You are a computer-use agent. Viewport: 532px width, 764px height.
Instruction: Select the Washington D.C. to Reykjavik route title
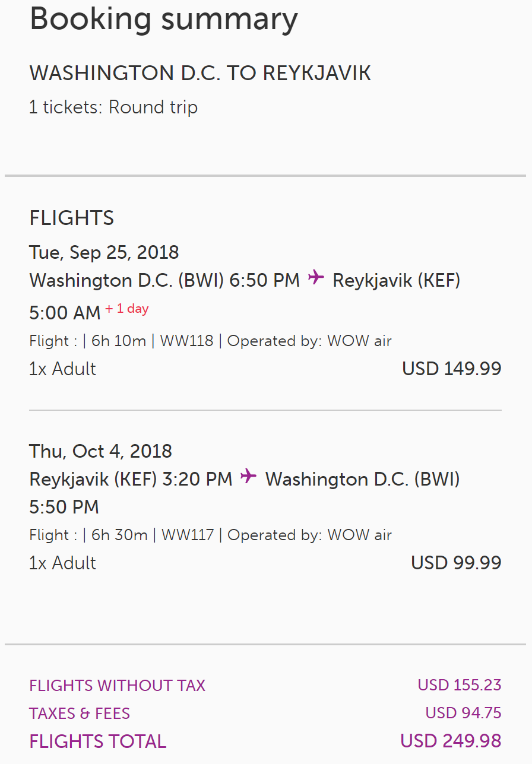[x=200, y=73]
